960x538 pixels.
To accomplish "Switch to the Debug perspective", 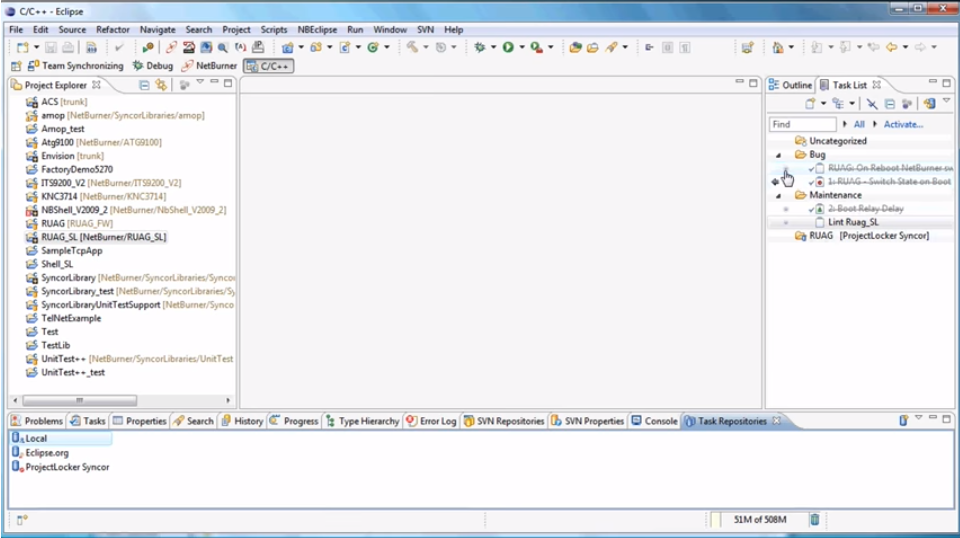I will [x=153, y=66].
